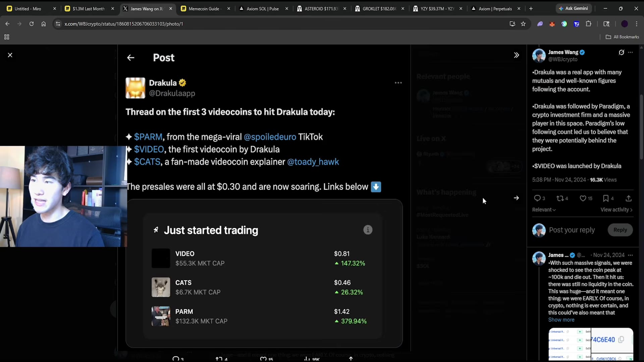Select the PARM coin thumbnail
Image resolution: width=644 pixels, height=362 pixels.
[161, 316]
